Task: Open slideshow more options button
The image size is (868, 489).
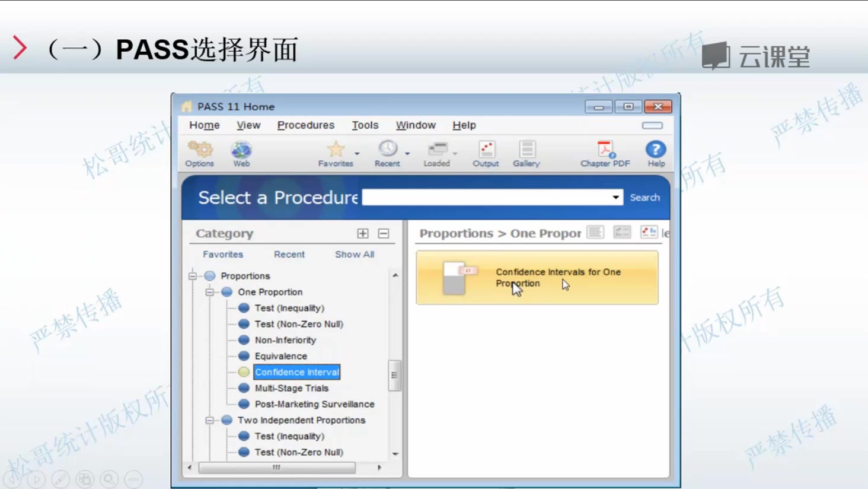Action: (133, 479)
